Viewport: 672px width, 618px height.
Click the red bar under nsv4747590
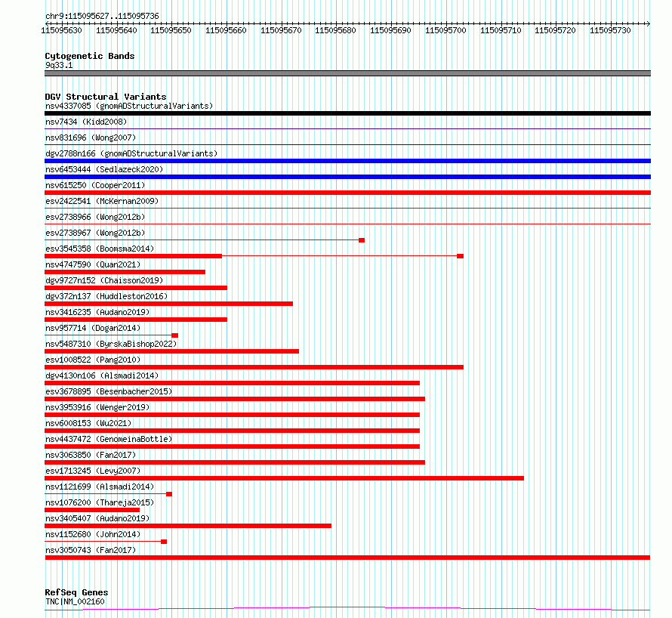[125, 272]
